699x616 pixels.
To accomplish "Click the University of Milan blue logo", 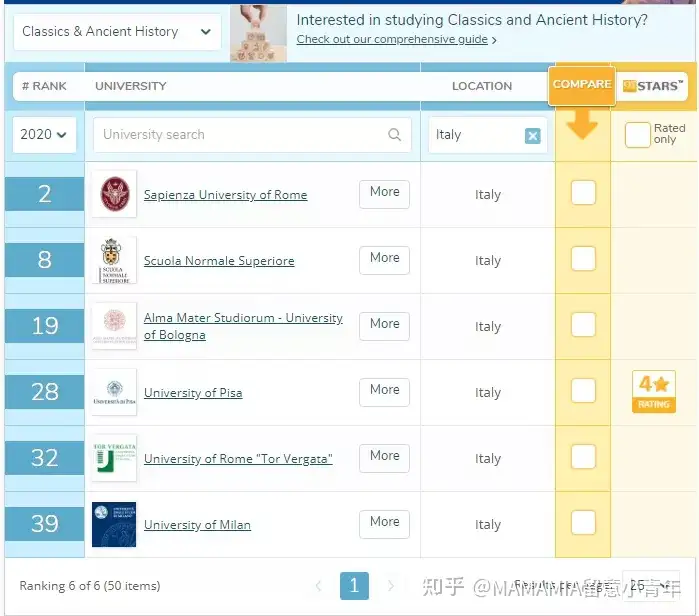I will (x=114, y=524).
